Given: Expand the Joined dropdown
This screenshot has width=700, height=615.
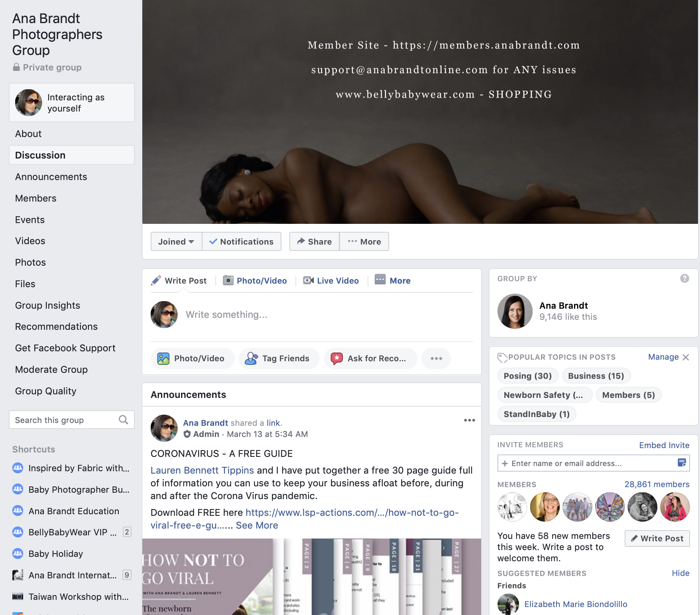Looking at the screenshot, I should coord(176,241).
